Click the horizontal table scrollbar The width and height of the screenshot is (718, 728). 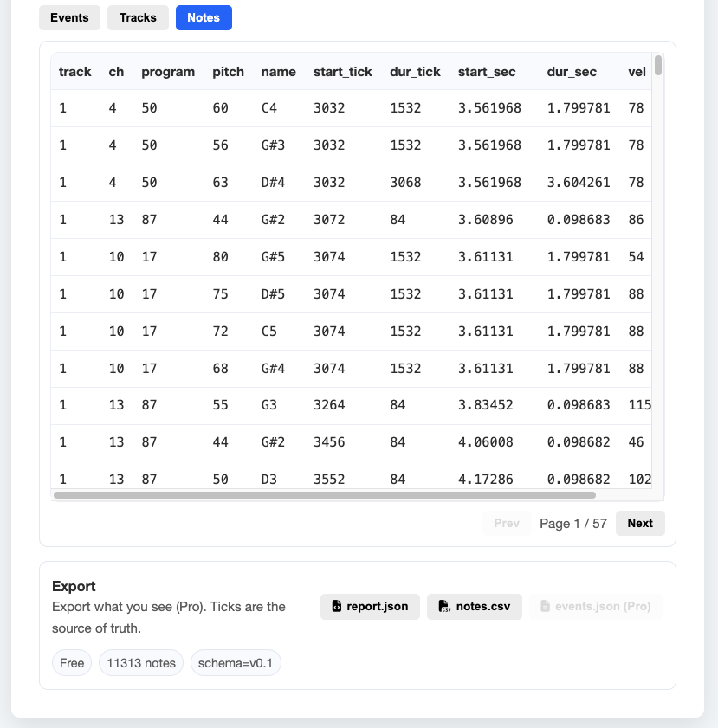pyautogui.click(x=325, y=495)
